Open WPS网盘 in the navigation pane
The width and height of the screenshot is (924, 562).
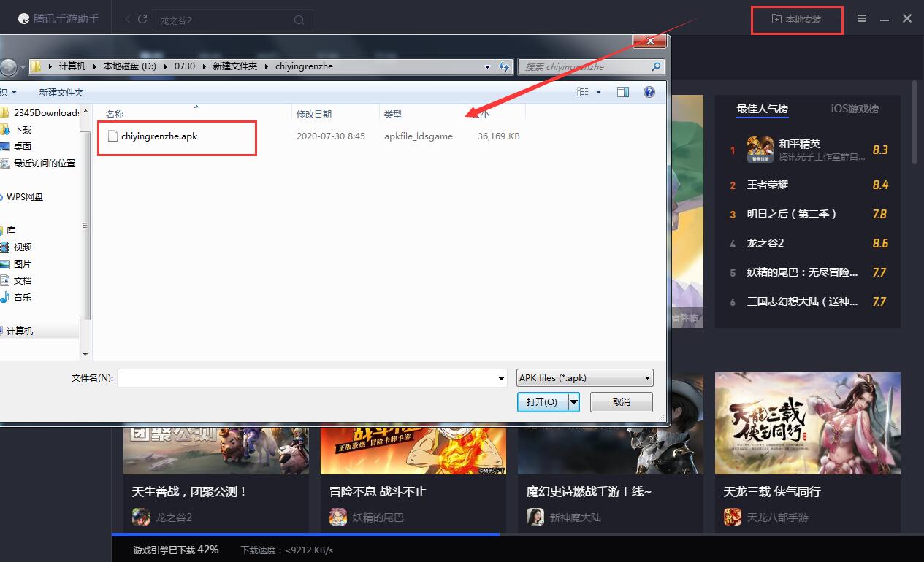tap(25, 196)
